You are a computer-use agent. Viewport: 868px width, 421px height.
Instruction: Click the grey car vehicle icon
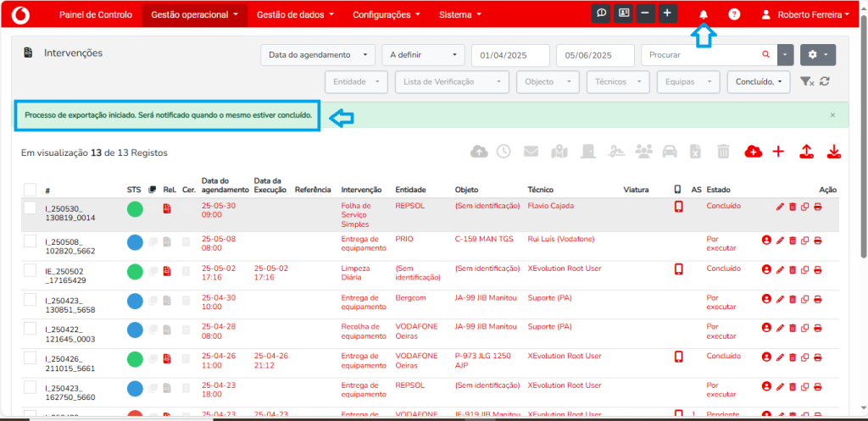pos(670,152)
